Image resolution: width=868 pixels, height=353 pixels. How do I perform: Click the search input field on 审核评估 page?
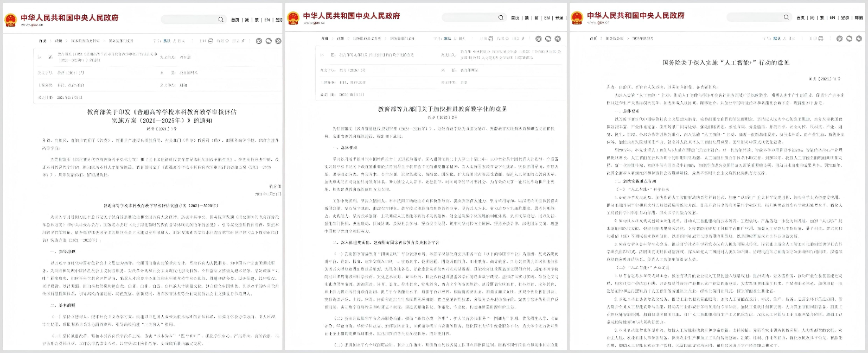pos(189,20)
